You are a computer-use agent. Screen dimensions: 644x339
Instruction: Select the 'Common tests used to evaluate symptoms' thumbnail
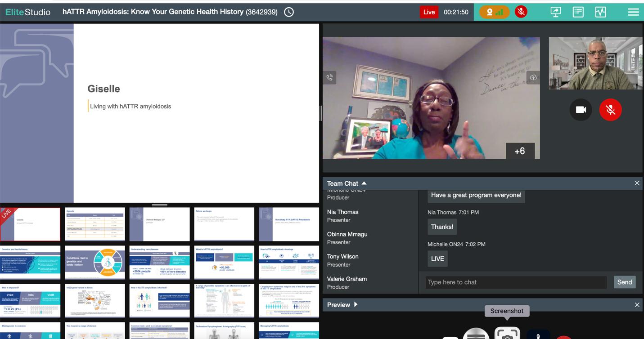(x=159, y=330)
